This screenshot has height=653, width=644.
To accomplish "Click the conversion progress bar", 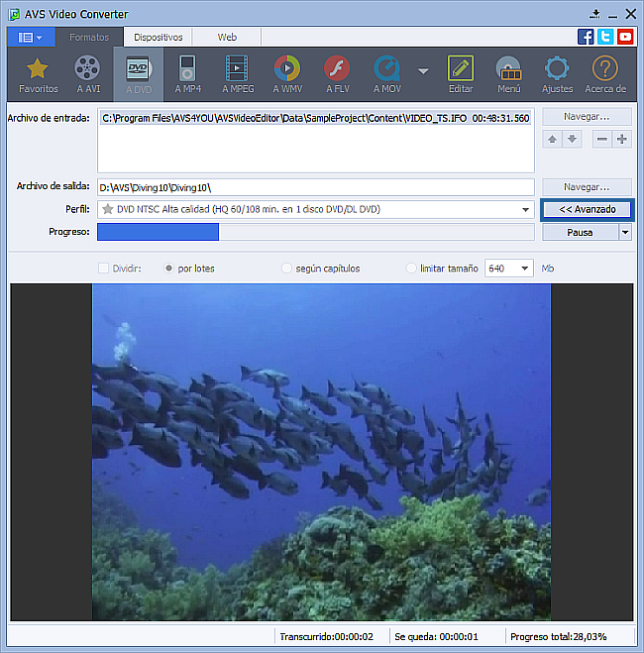I will point(315,232).
